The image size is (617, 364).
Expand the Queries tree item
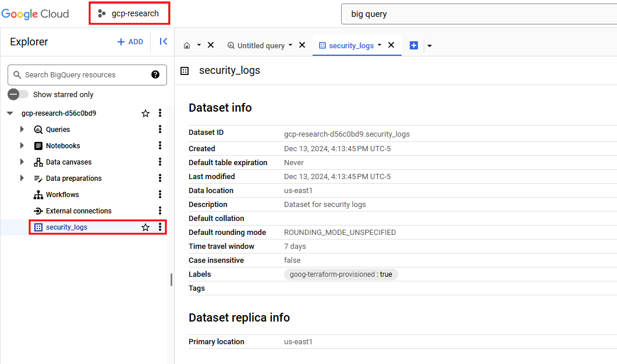(22, 129)
